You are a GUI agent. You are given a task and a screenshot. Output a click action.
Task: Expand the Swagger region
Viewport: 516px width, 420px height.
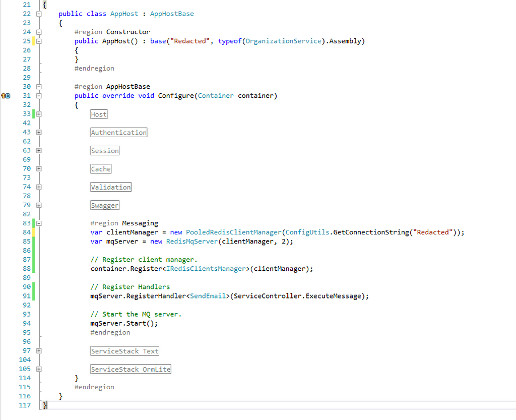coord(39,205)
